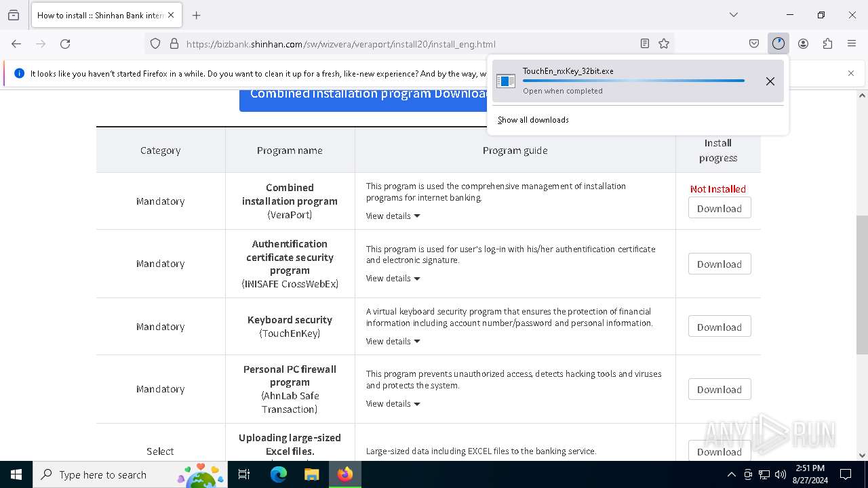This screenshot has width=868, height=488.
Task: Open the Windows Start menu
Action: coord(16,474)
